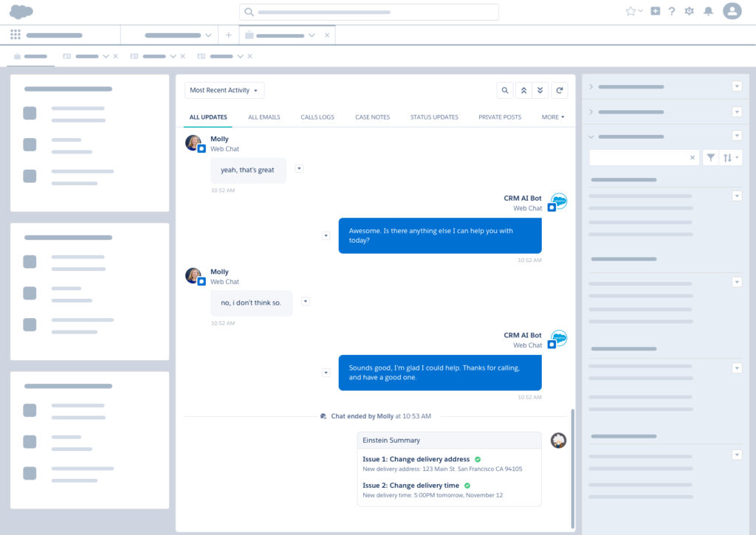The height and width of the screenshot is (535, 756).
Task: Switch to the All Emails tab
Action: [x=264, y=117]
